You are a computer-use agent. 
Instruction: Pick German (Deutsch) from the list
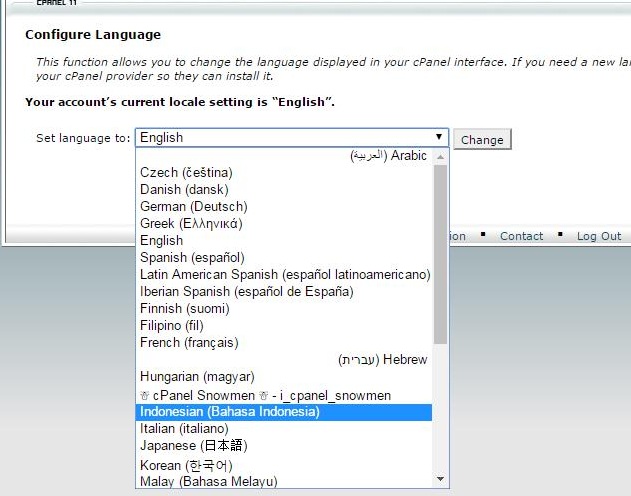coord(284,206)
